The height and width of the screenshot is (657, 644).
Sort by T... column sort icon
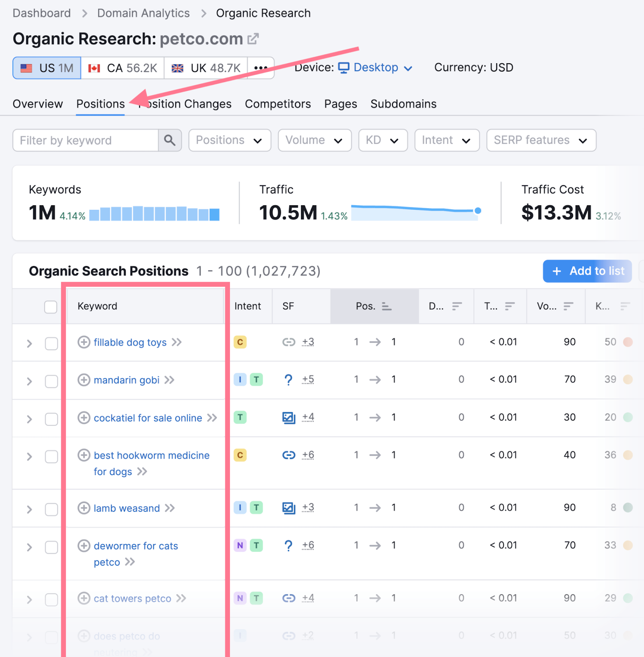pyautogui.click(x=509, y=306)
